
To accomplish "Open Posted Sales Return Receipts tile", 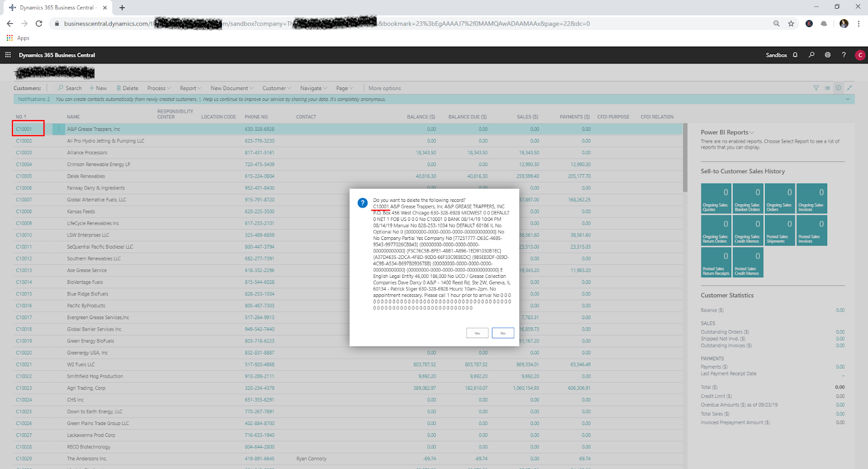I will tap(716, 262).
